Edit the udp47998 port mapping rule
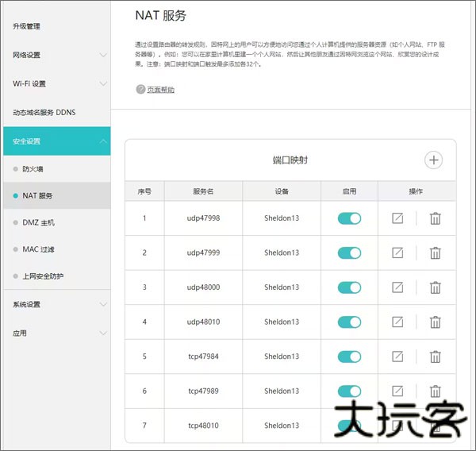The width and height of the screenshot is (476, 451). (398, 218)
